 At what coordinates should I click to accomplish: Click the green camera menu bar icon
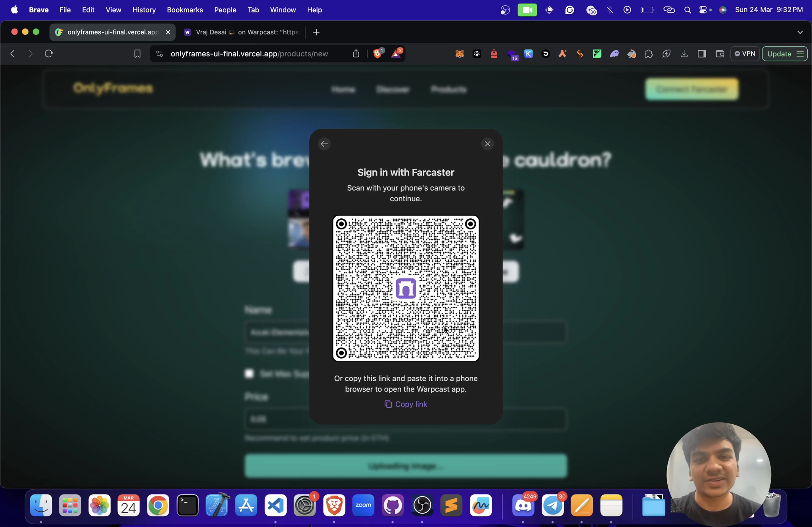point(527,10)
